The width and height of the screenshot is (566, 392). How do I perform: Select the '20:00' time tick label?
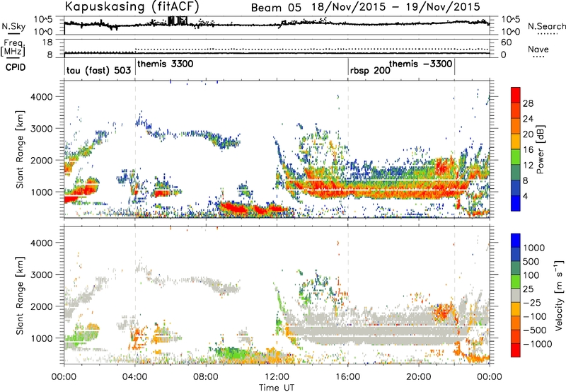click(419, 377)
